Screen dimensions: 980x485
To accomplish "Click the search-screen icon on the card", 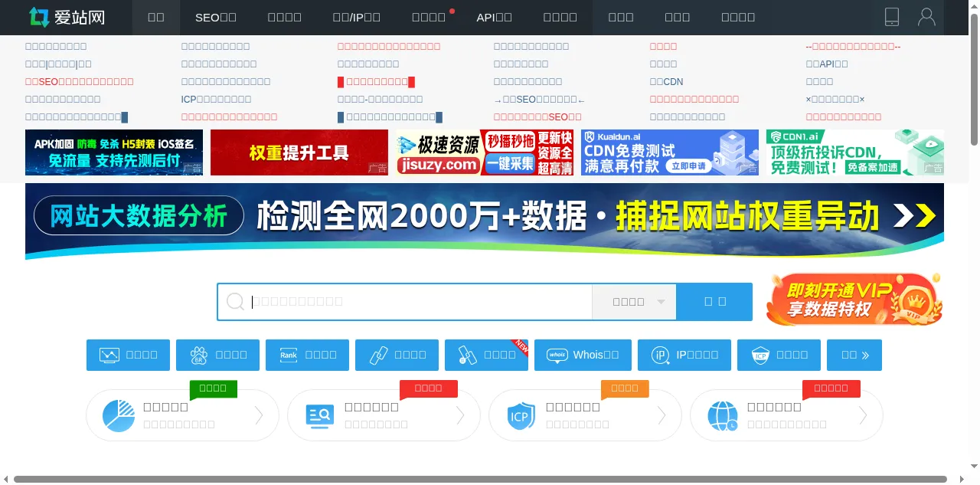I will pos(319,416).
